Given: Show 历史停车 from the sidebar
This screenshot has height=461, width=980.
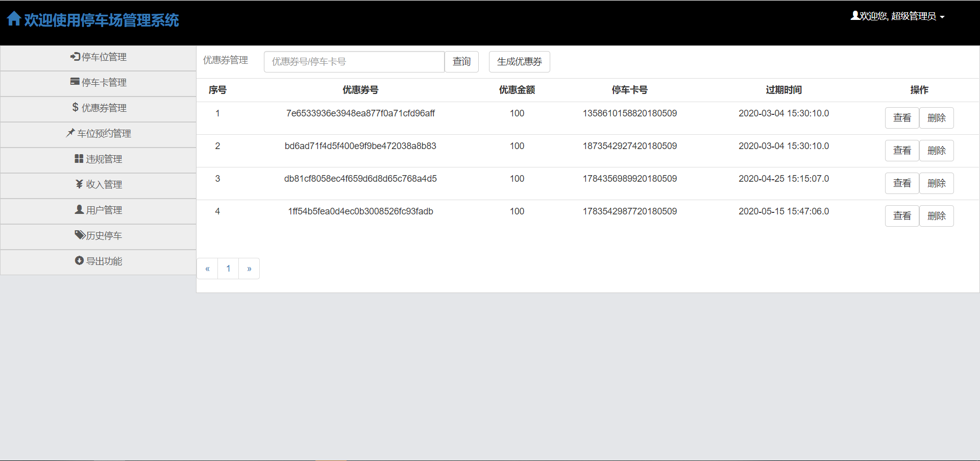Looking at the screenshot, I should click(99, 237).
